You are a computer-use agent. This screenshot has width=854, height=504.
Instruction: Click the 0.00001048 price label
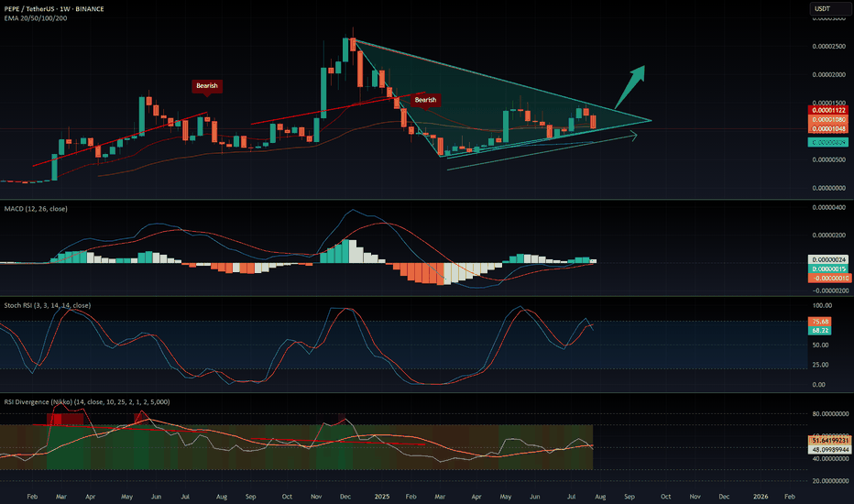coord(828,128)
